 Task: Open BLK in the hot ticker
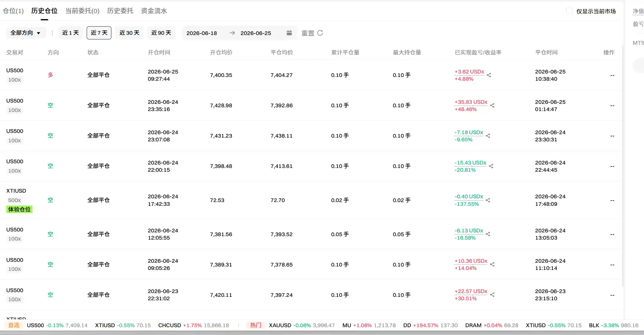pos(614,325)
